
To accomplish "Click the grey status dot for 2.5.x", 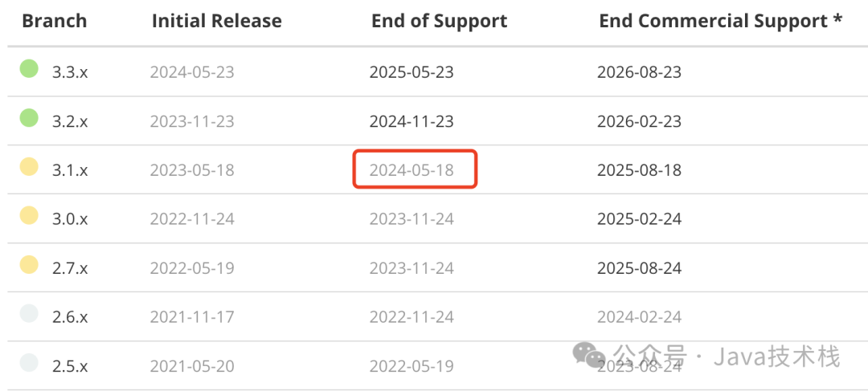I will point(29,362).
